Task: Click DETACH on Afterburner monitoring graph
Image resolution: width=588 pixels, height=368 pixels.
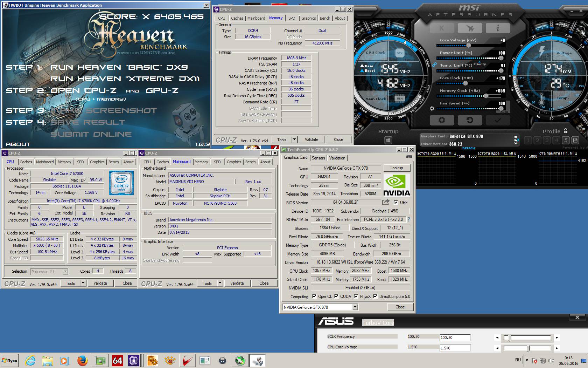Action: click(468, 148)
